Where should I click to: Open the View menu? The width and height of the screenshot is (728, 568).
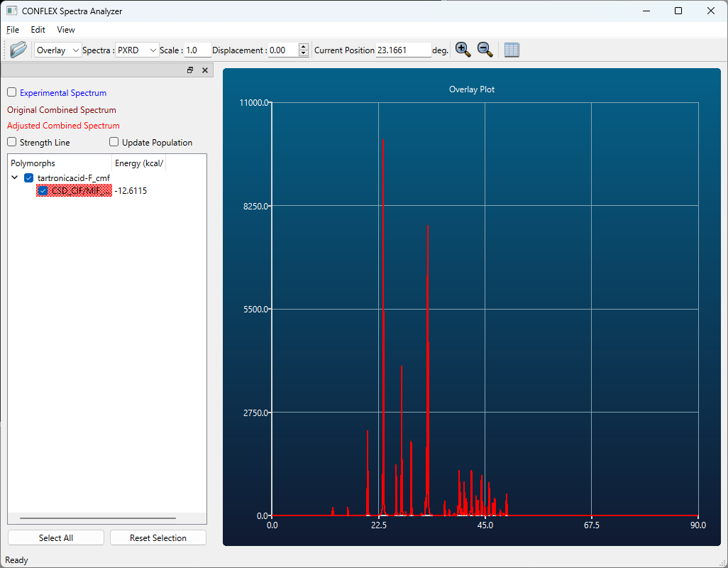(x=66, y=30)
